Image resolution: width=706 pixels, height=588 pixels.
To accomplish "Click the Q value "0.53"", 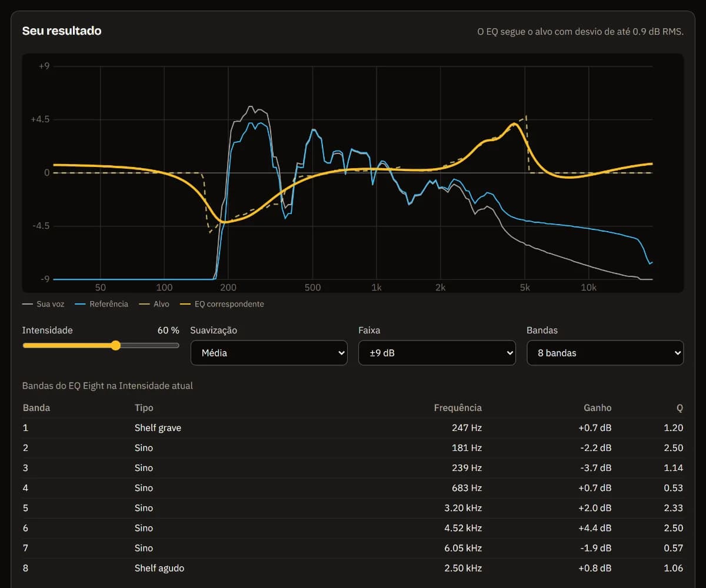I will pyautogui.click(x=674, y=487).
